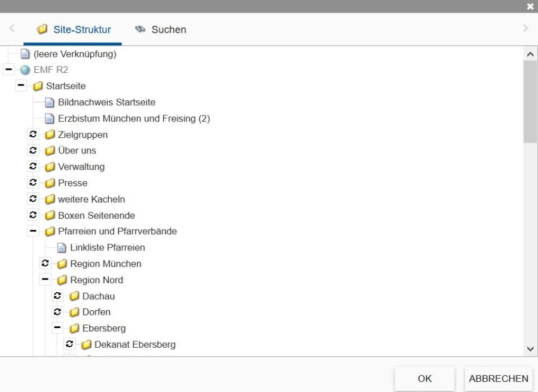Click the refresh icon next to Presse
Image resolution: width=538 pixels, height=392 pixels.
pos(33,183)
